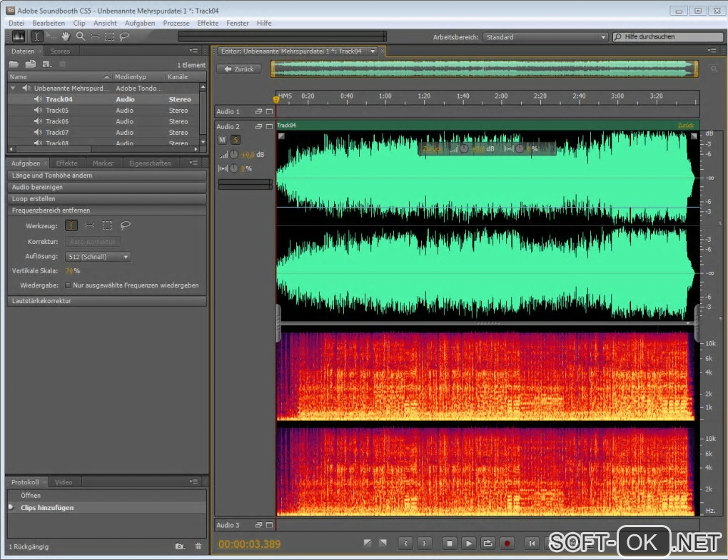This screenshot has height=560, width=728.
Task: Stop playback with the Stop button
Action: click(450, 544)
